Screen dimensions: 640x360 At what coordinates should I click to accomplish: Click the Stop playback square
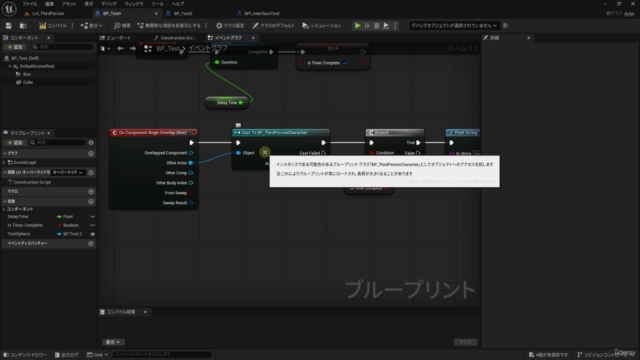coord(376,26)
